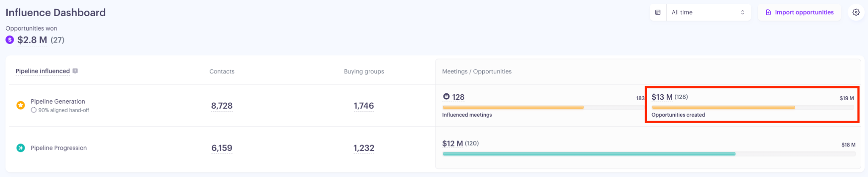
Task: Click the purple dollar icon under Opportunities won
Action: [x=10, y=40]
